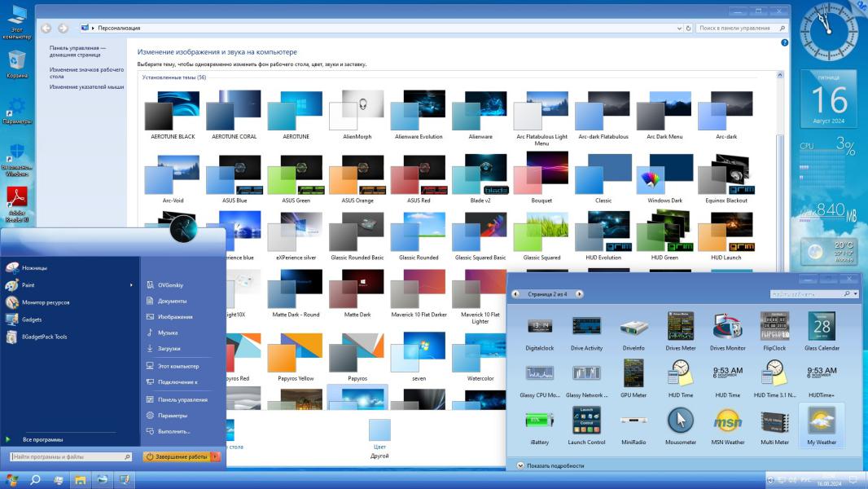Image resolution: width=868 pixels, height=489 pixels.
Task: Open Изменение значков рабочего стола link
Action: pos(86,73)
